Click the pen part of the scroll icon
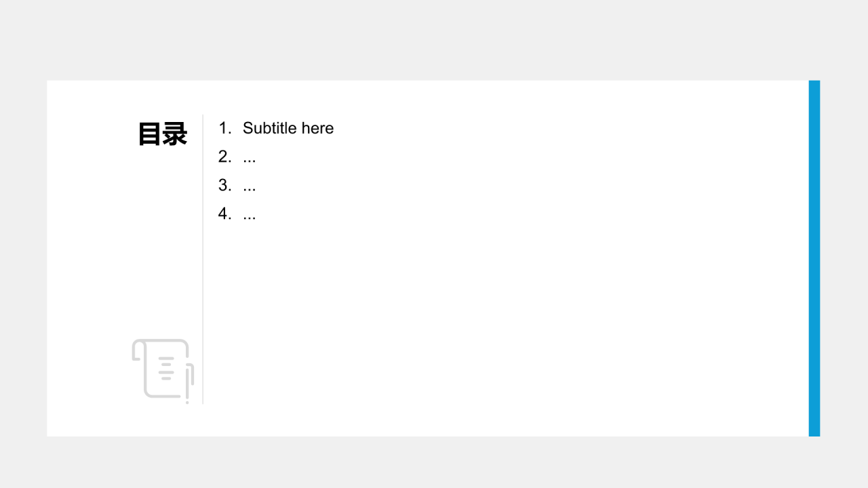Viewport: 868px width, 488px height. pos(189,384)
